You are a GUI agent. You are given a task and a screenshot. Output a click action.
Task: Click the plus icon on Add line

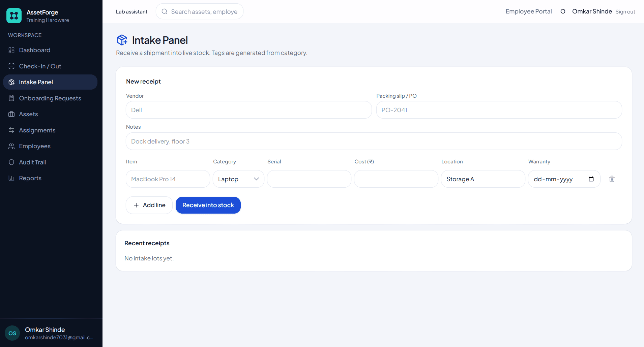[x=136, y=205]
